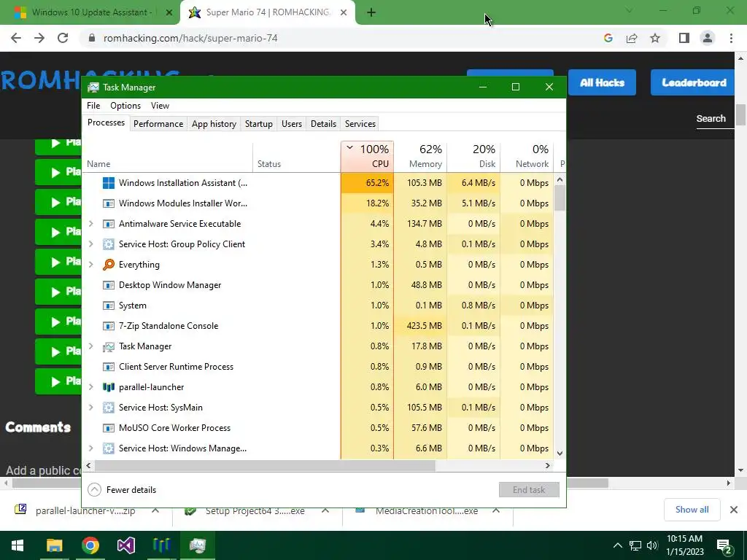Expand the Task Manager process group

point(91,346)
